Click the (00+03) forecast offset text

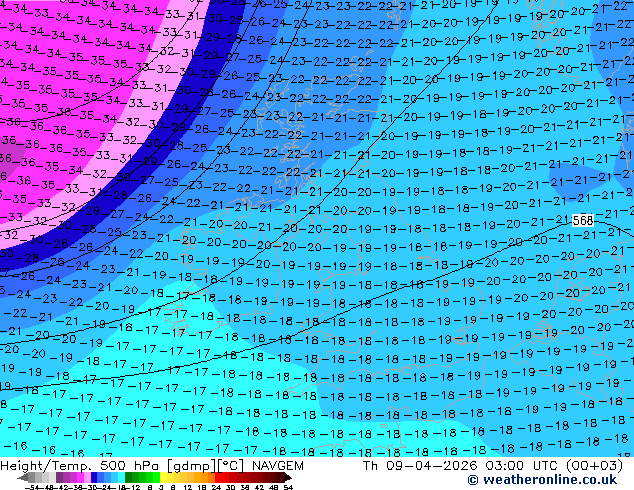click(x=595, y=466)
